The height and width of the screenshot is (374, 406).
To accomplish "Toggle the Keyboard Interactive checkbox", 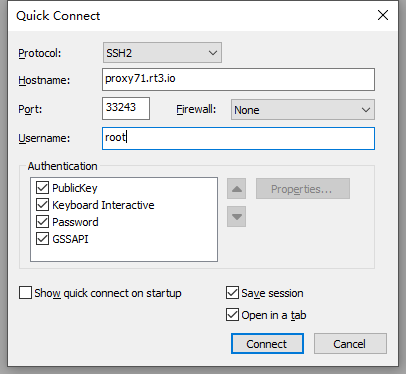I will tap(42, 205).
